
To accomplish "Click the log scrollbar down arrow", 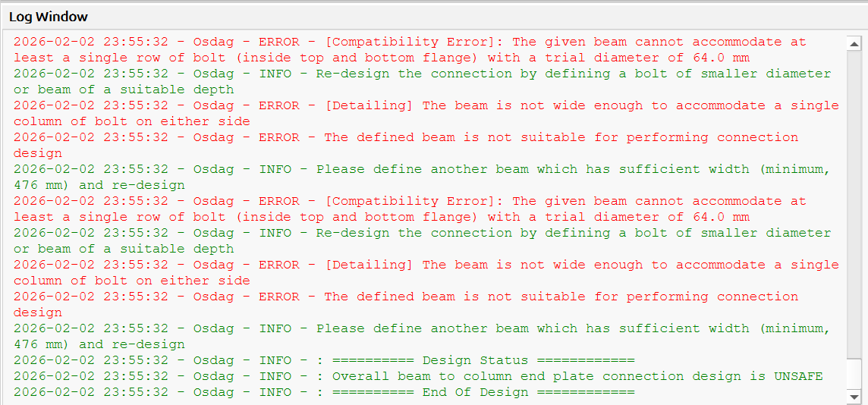I will click(x=854, y=396).
